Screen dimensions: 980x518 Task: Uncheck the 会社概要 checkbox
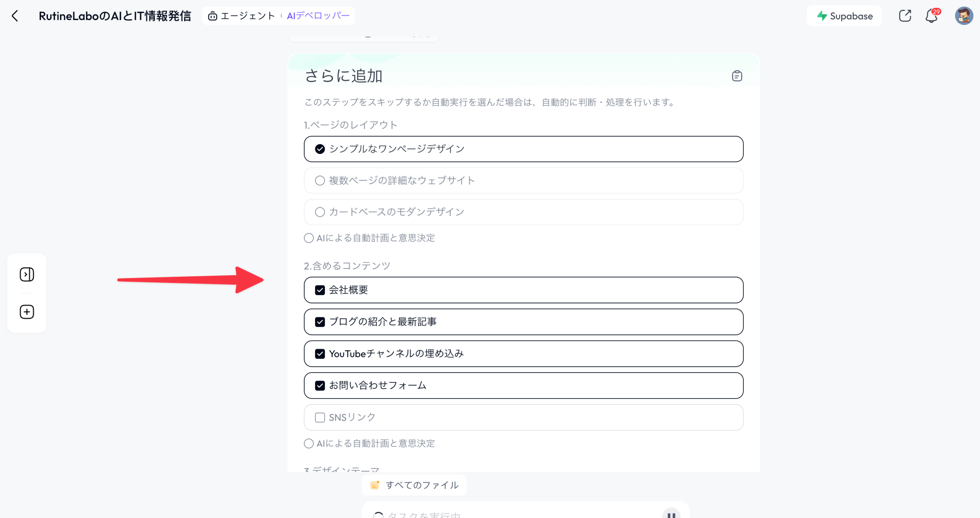click(x=320, y=290)
